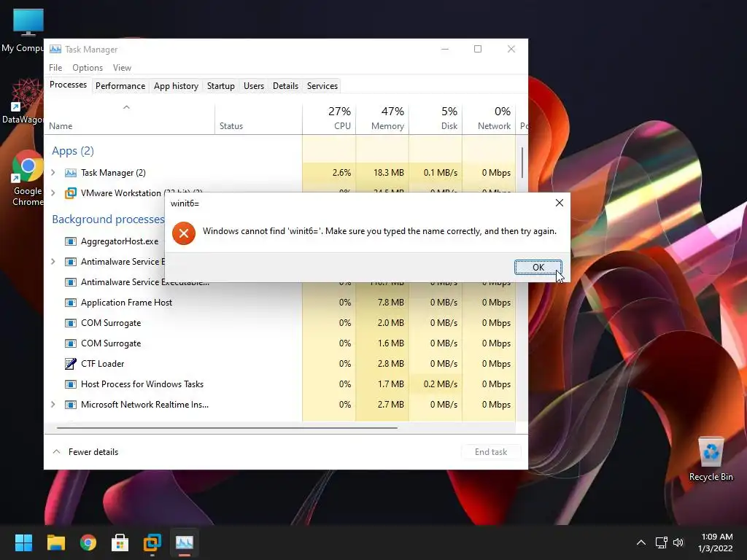Screen dimensions: 747x560
Task: Click the sort arrow above the Name column
Action: click(x=126, y=107)
